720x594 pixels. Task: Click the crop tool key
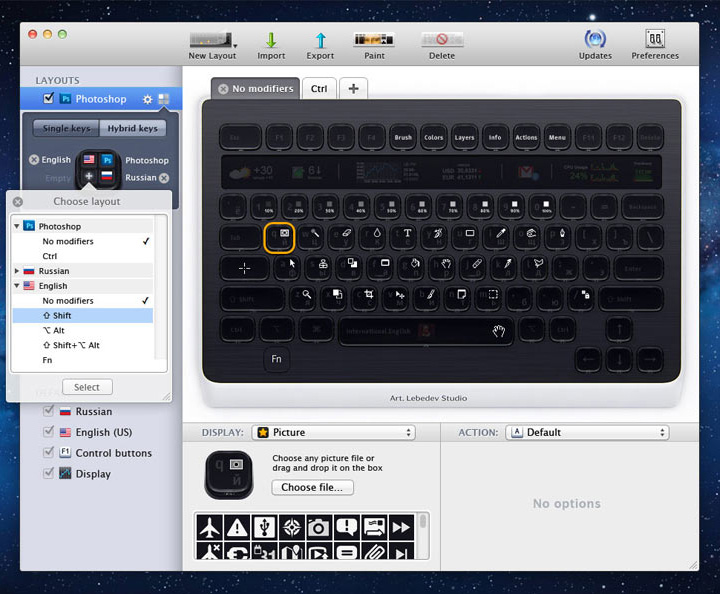click(x=365, y=298)
